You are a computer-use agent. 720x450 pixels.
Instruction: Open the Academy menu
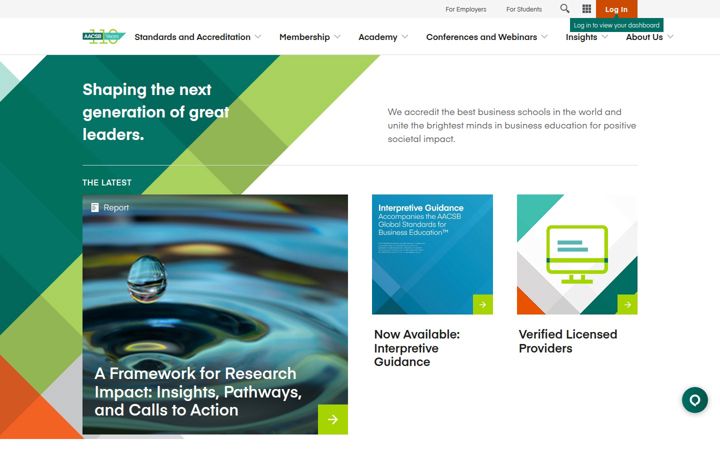[x=378, y=37]
